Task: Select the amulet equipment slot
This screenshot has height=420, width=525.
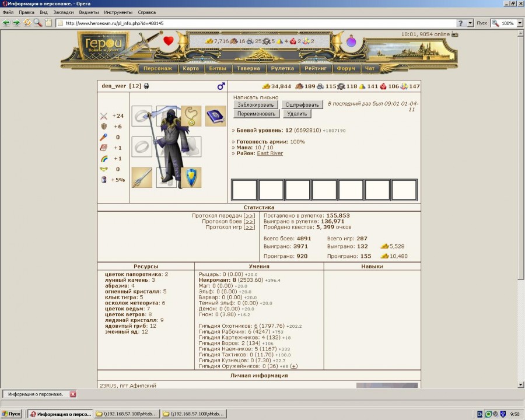Action: pos(191,116)
